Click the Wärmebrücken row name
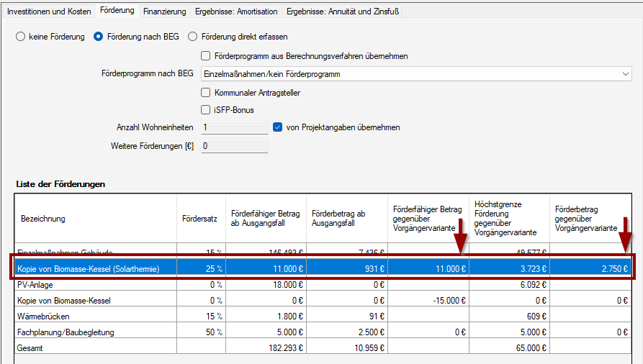The image size is (643, 364). coord(43,317)
